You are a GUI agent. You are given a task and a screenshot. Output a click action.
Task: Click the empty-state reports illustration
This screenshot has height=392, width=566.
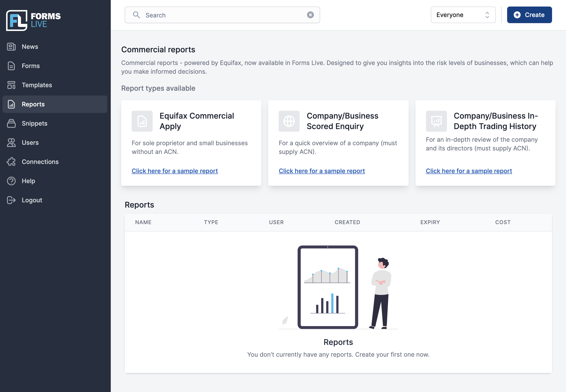click(338, 287)
